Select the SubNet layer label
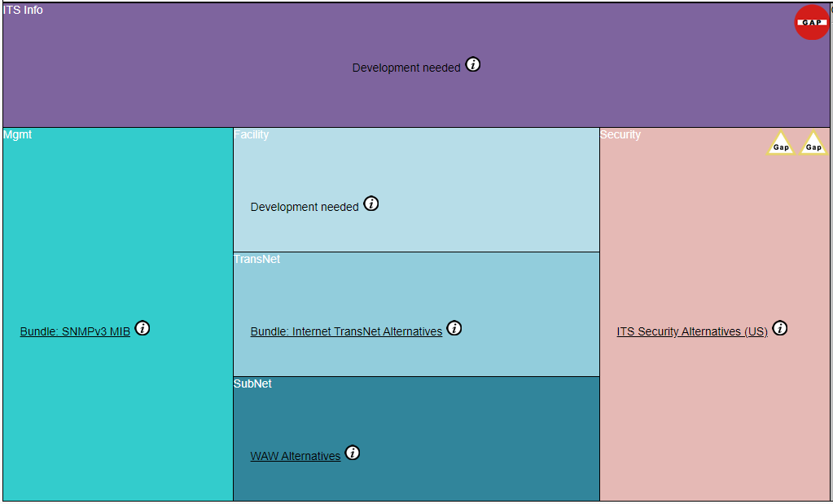The width and height of the screenshot is (833, 504). [x=252, y=383]
